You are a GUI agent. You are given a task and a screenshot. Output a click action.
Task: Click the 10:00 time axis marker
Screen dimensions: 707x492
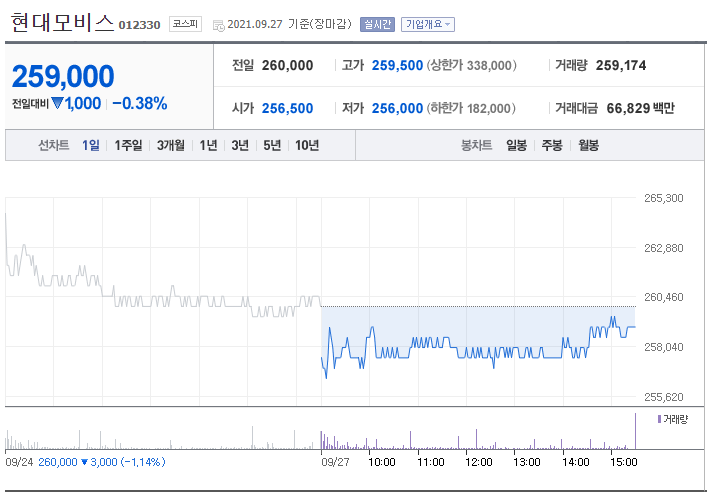[x=382, y=462]
